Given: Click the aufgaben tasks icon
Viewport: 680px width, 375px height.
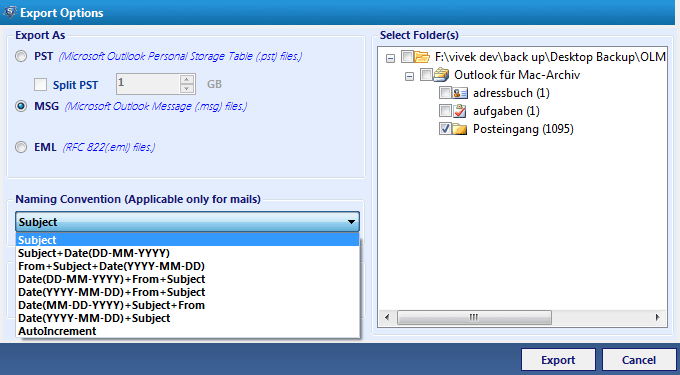Looking at the screenshot, I should 460,111.
